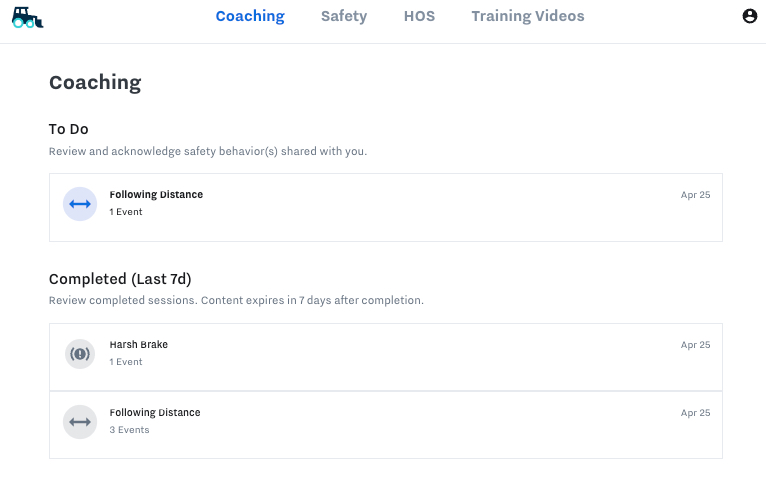The image size is (766, 491).
Task: Click the gray Following Distance icon in Completed
Action: point(80,422)
